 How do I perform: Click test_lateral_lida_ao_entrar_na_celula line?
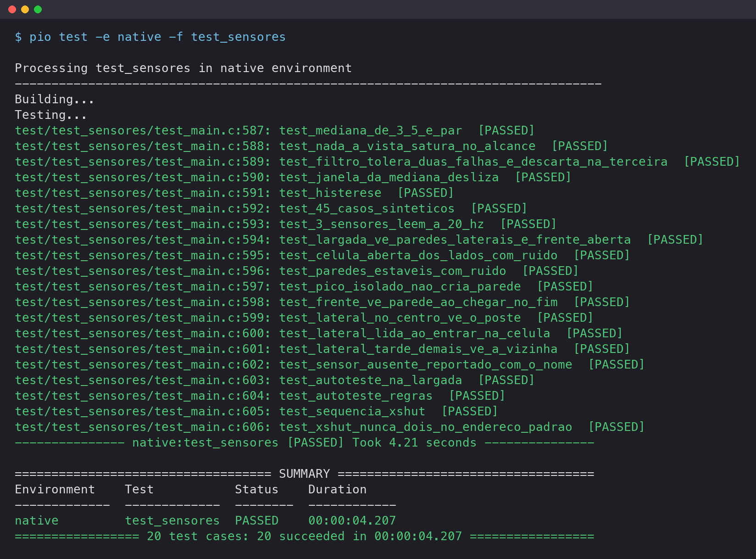(319, 334)
